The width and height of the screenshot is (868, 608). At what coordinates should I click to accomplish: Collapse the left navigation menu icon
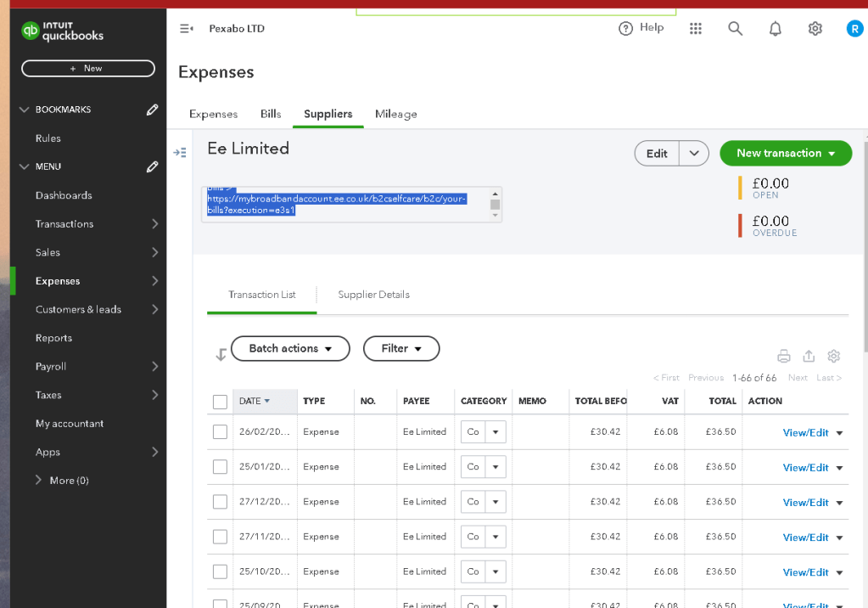coord(187,28)
